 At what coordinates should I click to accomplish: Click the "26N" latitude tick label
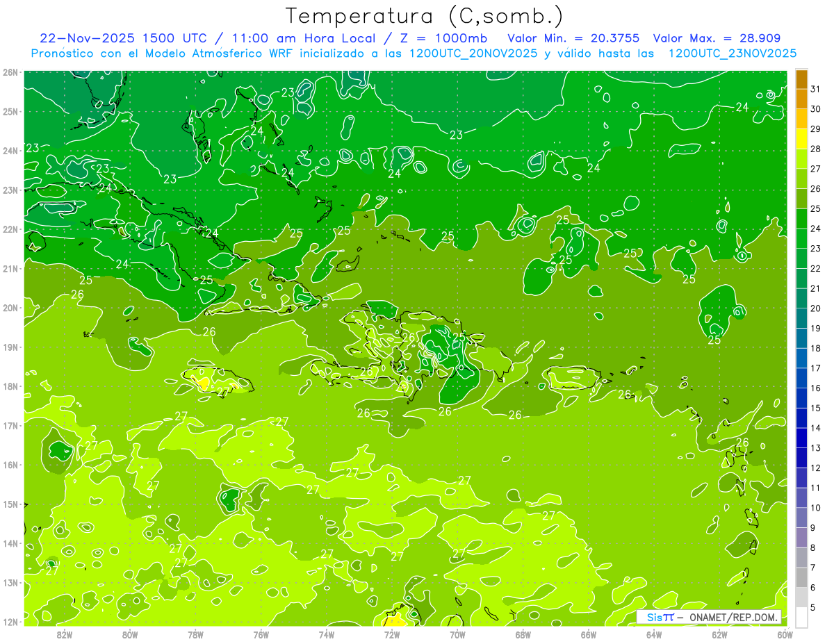coord(11,72)
